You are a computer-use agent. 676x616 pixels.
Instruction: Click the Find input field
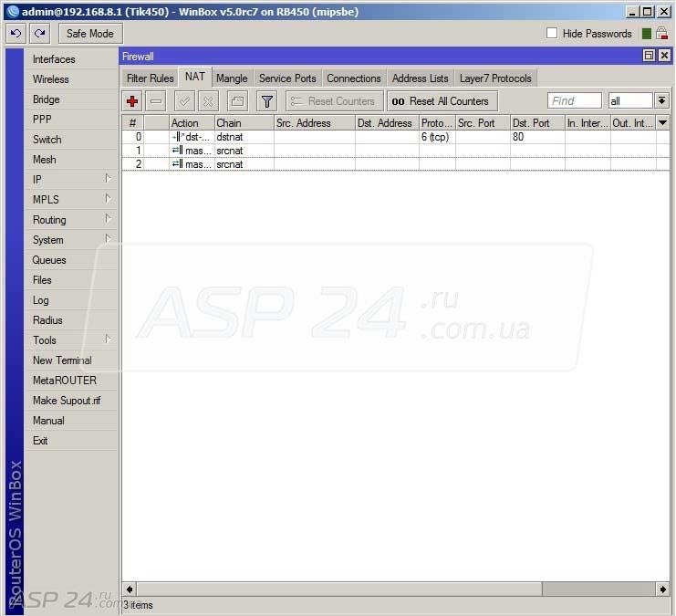click(x=574, y=101)
